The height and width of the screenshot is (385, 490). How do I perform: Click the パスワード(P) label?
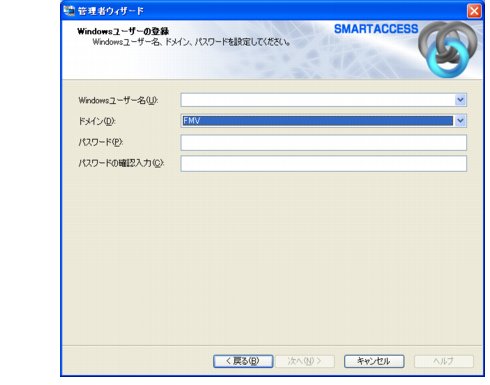[x=101, y=142]
